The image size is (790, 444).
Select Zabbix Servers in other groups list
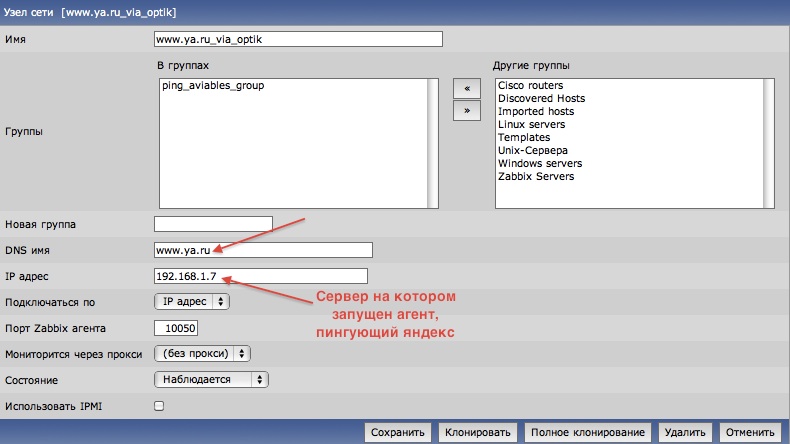(x=536, y=177)
